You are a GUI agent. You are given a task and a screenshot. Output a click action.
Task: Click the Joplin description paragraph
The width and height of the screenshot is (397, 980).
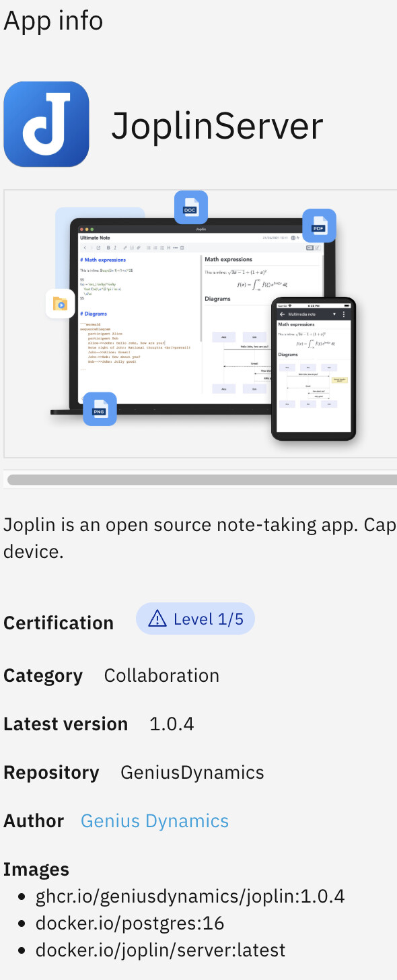(x=200, y=538)
